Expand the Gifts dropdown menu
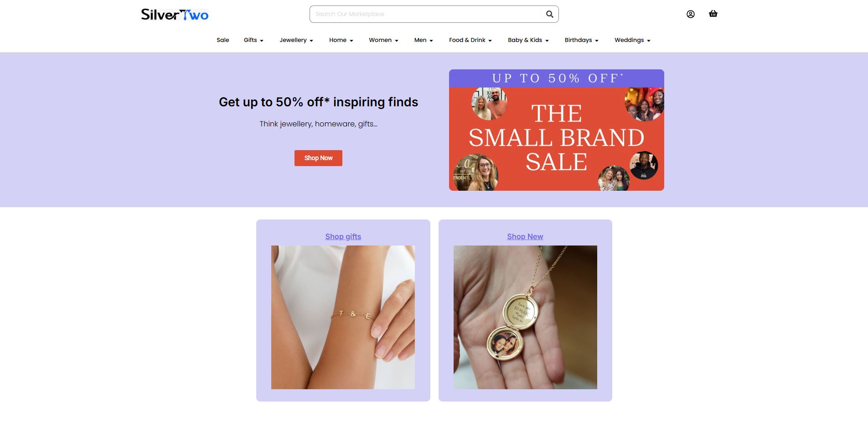This screenshot has width=868, height=423. tap(253, 40)
